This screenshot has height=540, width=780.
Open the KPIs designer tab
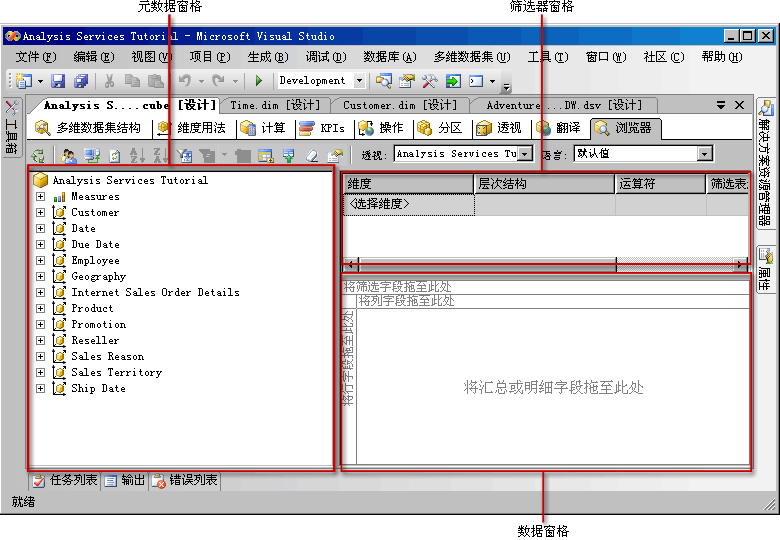coord(322,128)
